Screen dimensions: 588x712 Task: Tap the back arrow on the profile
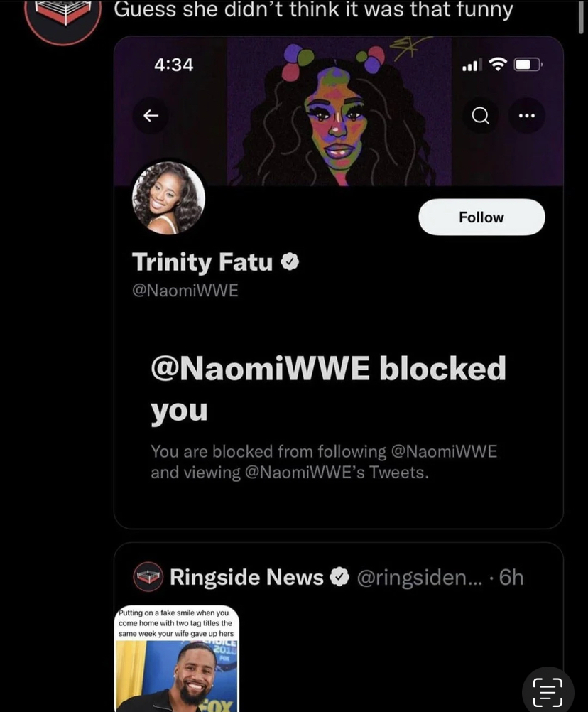click(151, 116)
